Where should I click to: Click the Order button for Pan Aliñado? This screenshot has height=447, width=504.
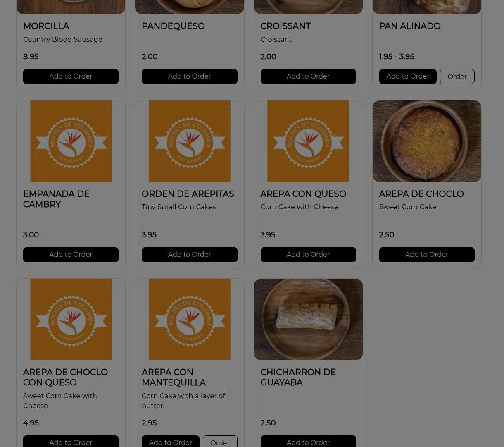[x=457, y=76]
